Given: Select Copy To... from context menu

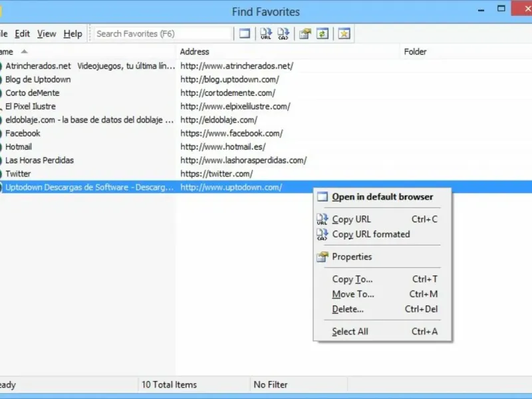Looking at the screenshot, I should point(382,279).
